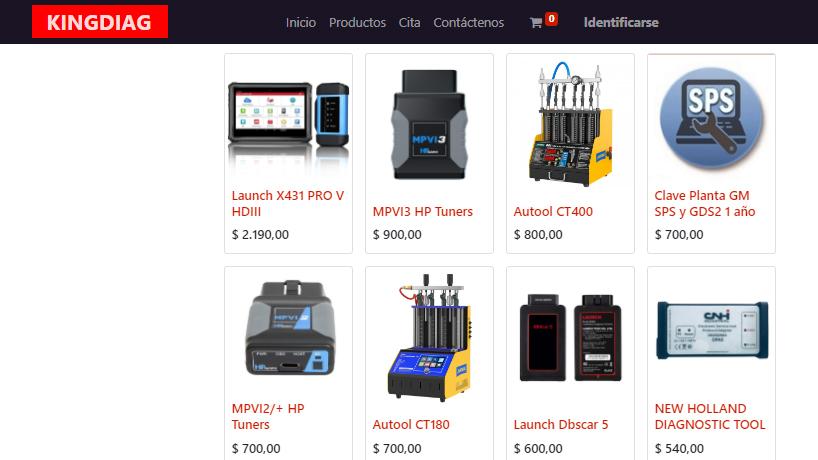
Task: Open the Contáctenos page
Action: [468, 22]
